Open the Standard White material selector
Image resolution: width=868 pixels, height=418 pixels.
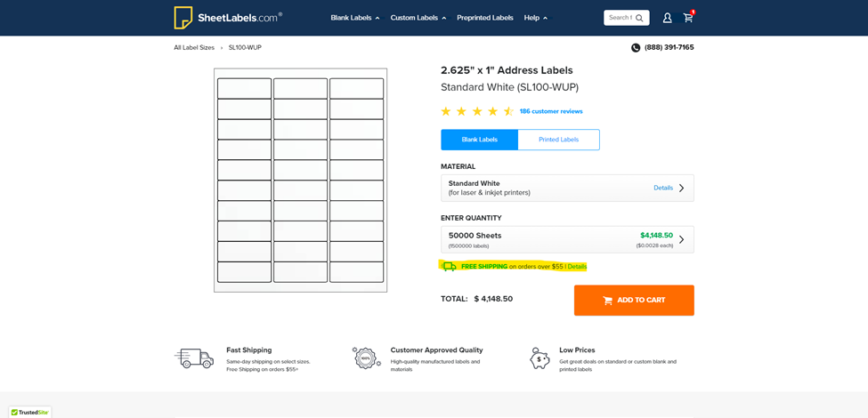[567, 188]
